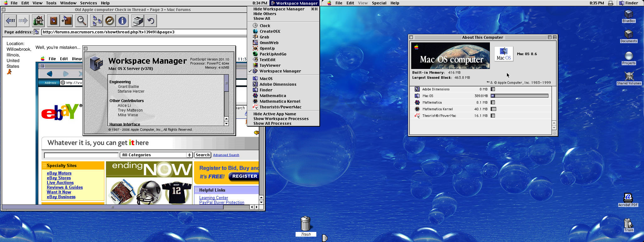Switch to OmniWeb in the application menu
644x242 pixels.
pyautogui.click(x=283, y=43)
